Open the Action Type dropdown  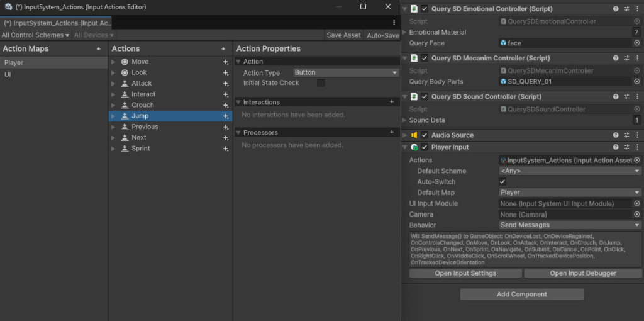click(345, 73)
